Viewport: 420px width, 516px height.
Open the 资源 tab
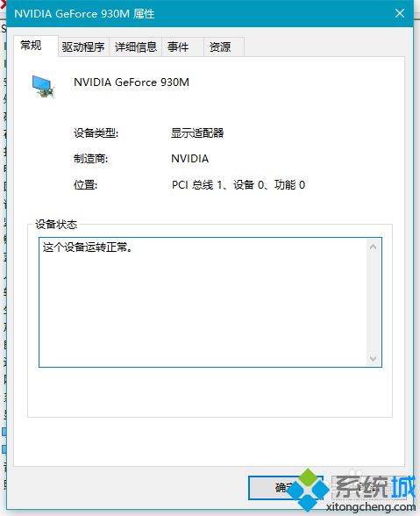[x=224, y=47]
